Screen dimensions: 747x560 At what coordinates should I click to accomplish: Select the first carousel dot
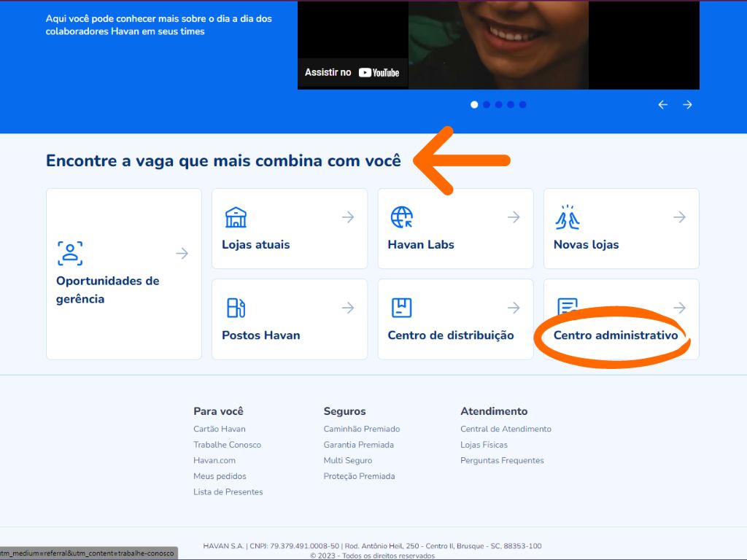[x=474, y=105]
